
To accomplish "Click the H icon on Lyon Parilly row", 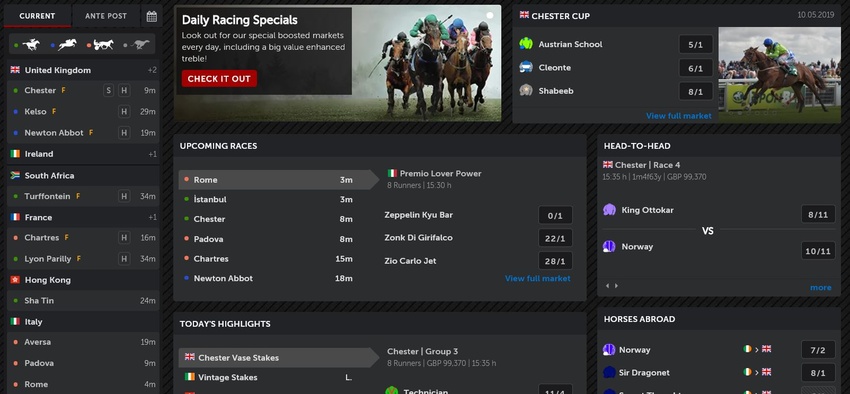I will click(124, 259).
